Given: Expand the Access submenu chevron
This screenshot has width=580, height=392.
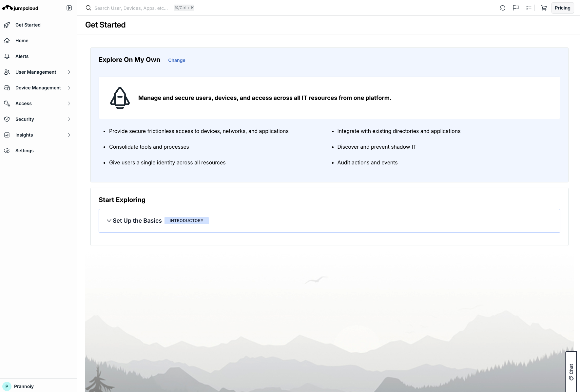Looking at the screenshot, I should [x=69, y=103].
